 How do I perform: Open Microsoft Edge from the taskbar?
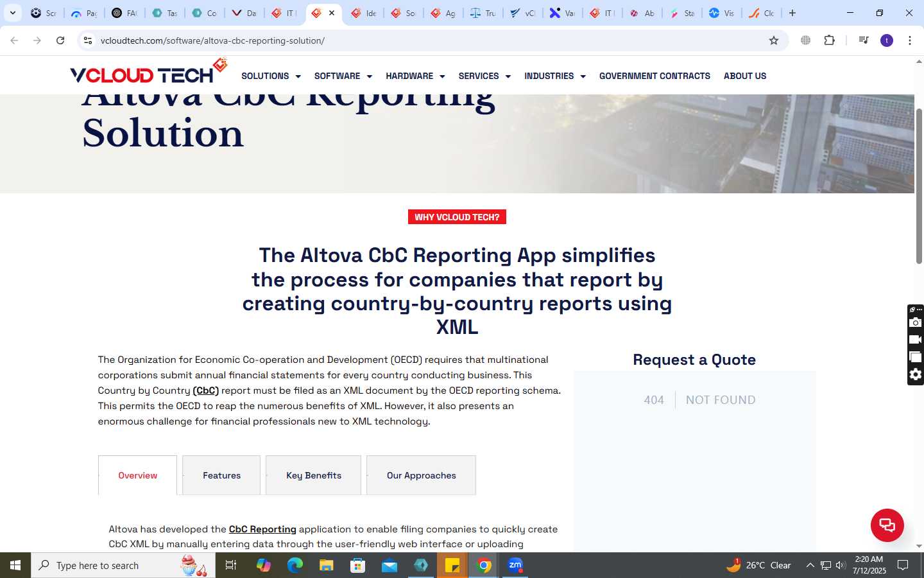[295, 565]
